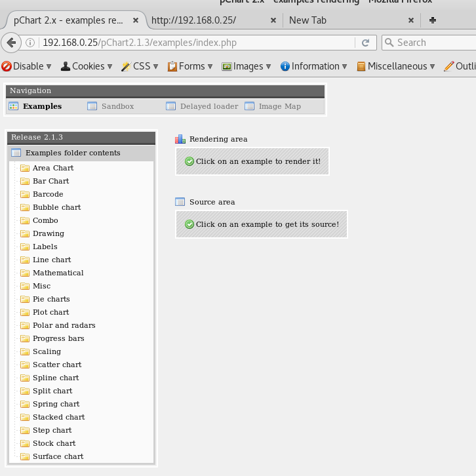Click the Examples folder contents list icon

pyautogui.click(x=16, y=153)
